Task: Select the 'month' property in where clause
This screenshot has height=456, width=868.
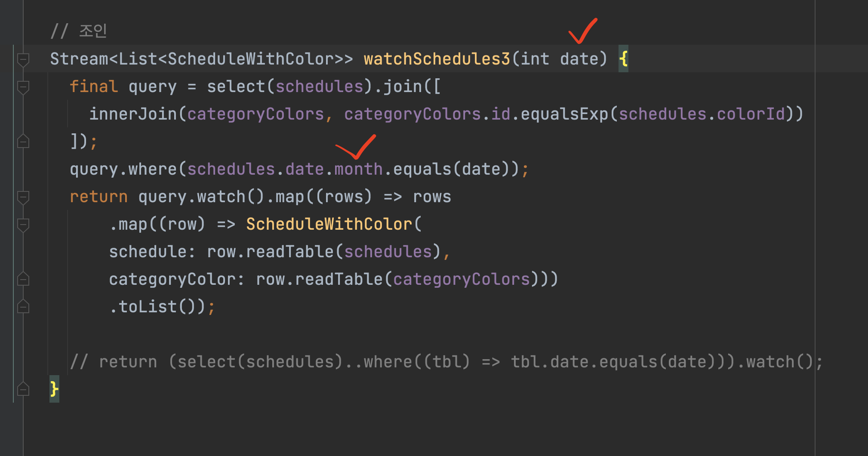Action: 358,169
